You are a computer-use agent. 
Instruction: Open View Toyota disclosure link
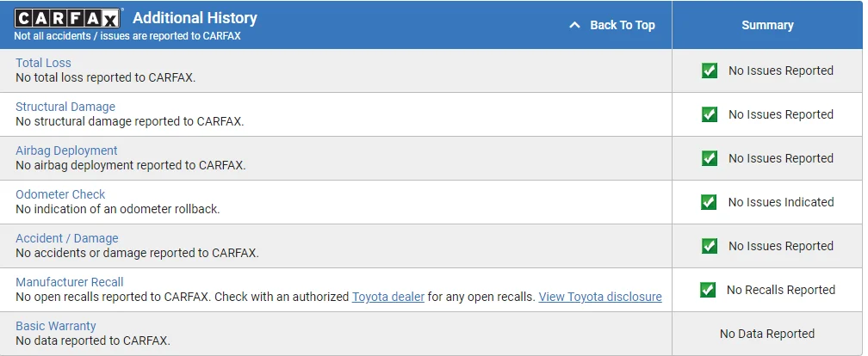pyautogui.click(x=600, y=297)
